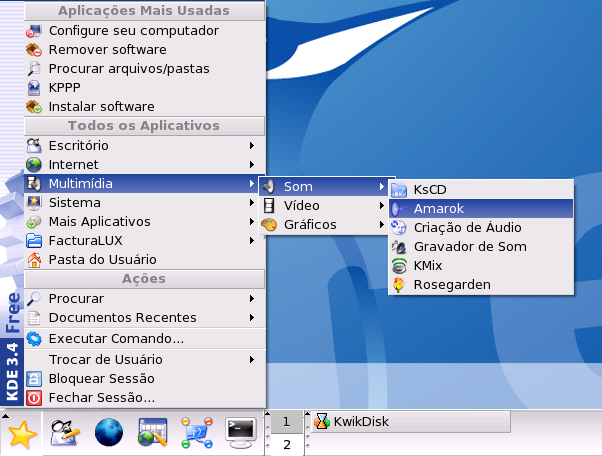Expand the Sistema submenu arrow
The width and height of the screenshot is (602, 456).
tap(252, 203)
